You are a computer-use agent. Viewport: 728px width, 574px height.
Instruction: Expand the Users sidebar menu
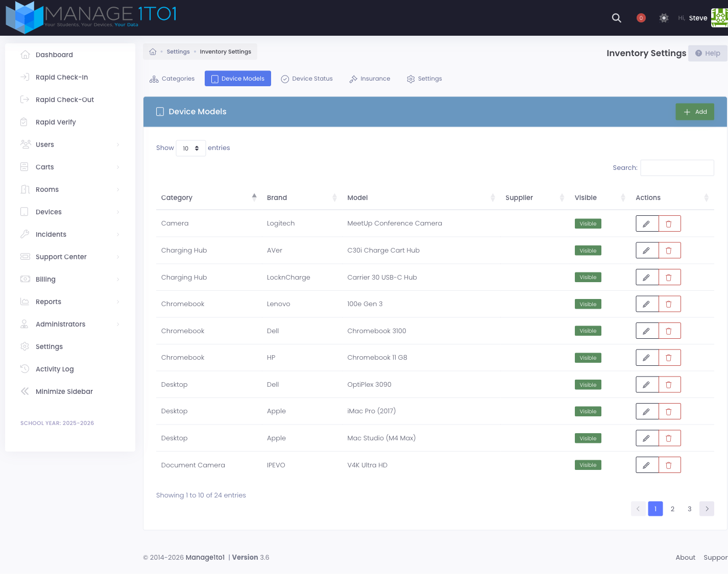70,144
